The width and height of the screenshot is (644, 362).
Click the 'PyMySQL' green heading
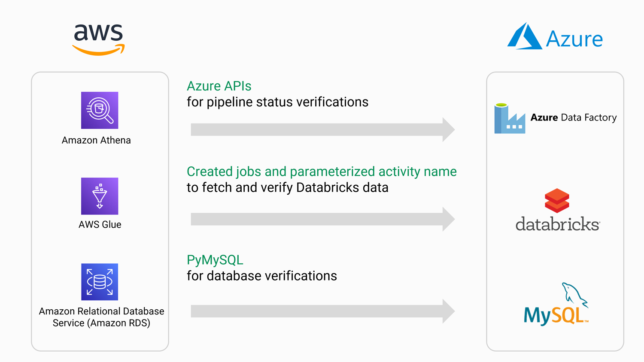tap(215, 260)
